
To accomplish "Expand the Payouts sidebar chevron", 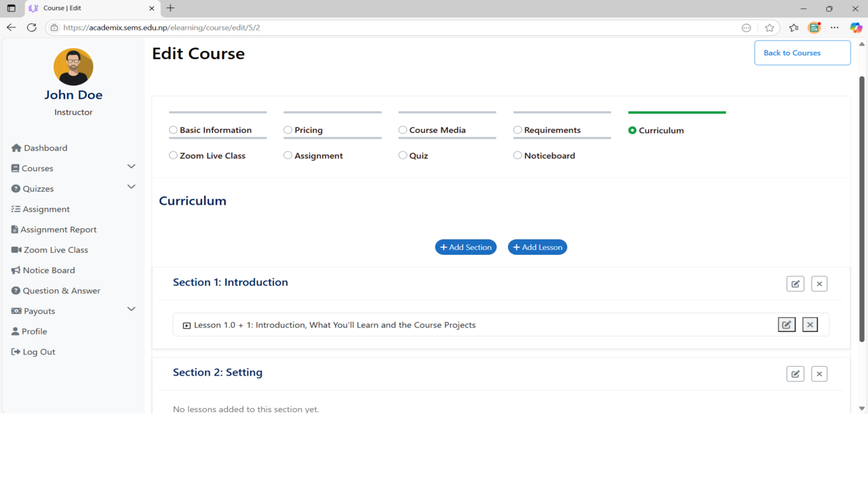I will click(x=132, y=309).
